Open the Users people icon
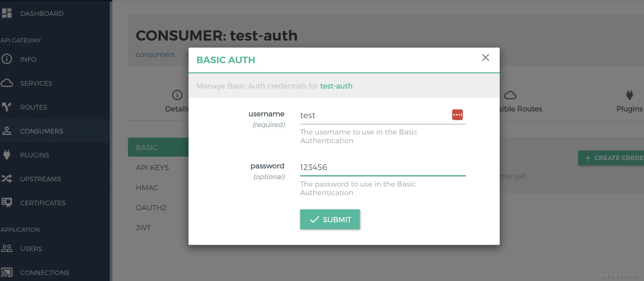This screenshot has height=281, width=644. [x=7, y=248]
